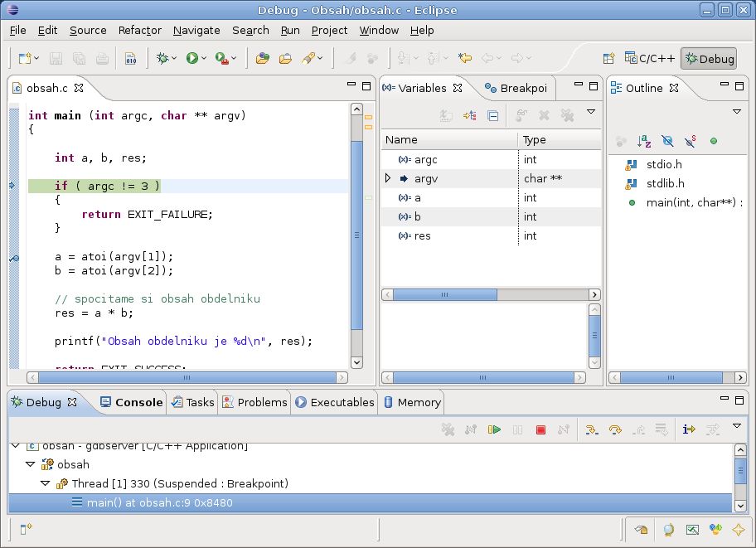Click the Step Into icon
This screenshot has width=756, height=548.
point(592,429)
